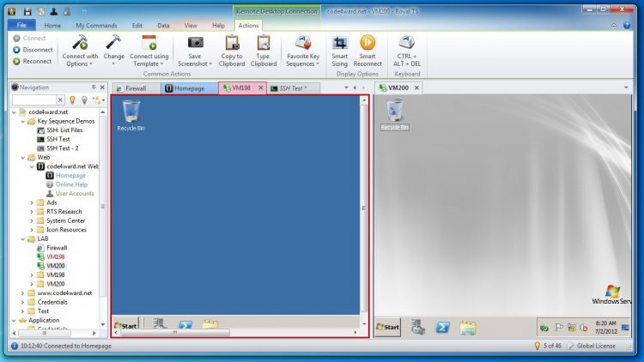Open PowerShell in the VM200 taskbar

coord(443,327)
